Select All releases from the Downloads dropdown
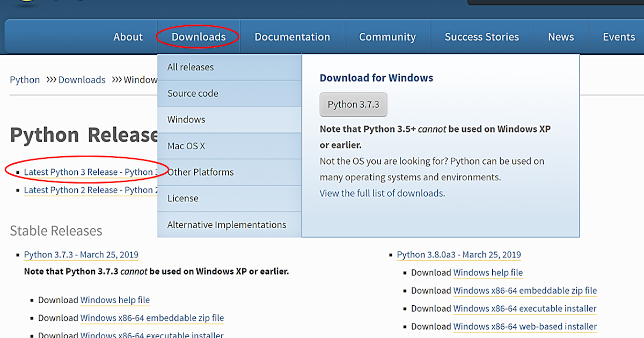 coord(191,67)
